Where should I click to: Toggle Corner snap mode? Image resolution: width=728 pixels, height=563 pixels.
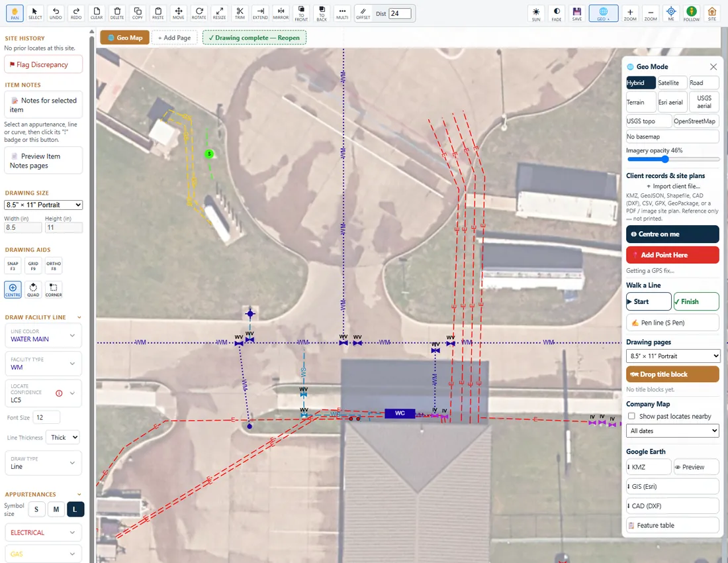point(54,289)
